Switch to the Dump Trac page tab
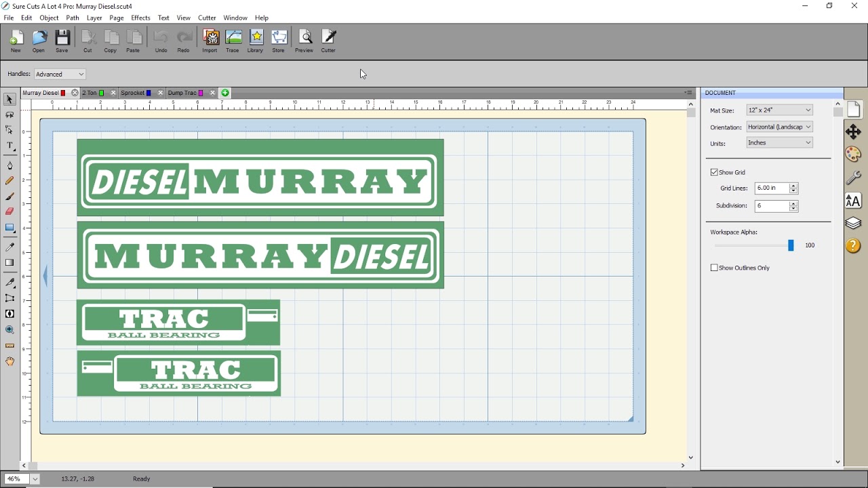The height and width of the screenshot is (488, 868). pos(185,93)
